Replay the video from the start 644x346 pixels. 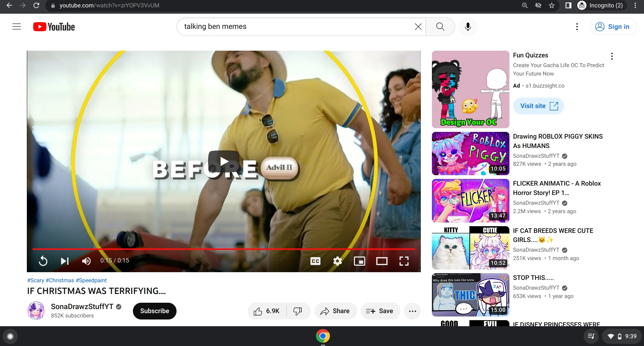(x=43, y=261)
